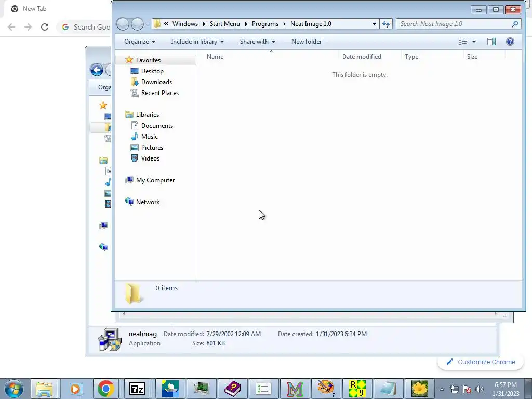The image size is (532, 399).
Task: Open Windows Media Player taskbar icon
Action: coord(75,389)
